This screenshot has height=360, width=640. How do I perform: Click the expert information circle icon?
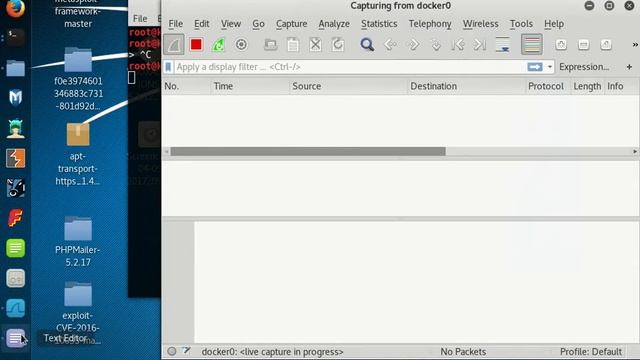click(172, 351)
